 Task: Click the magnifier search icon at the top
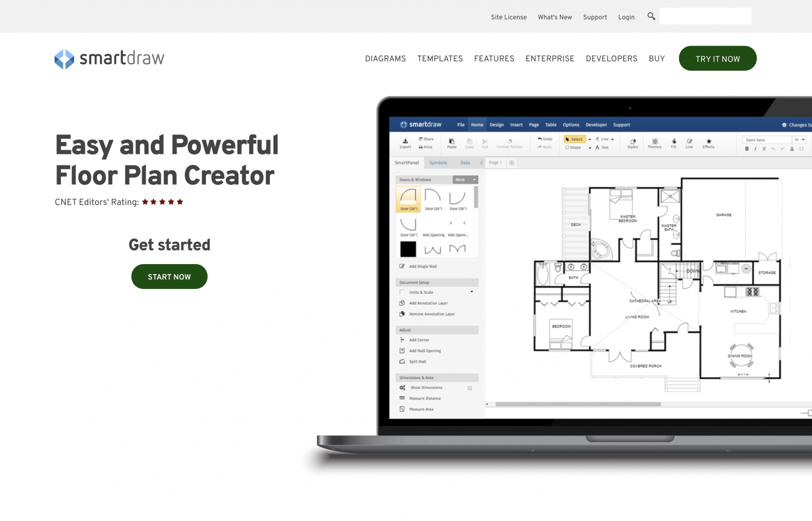point(651,16)
